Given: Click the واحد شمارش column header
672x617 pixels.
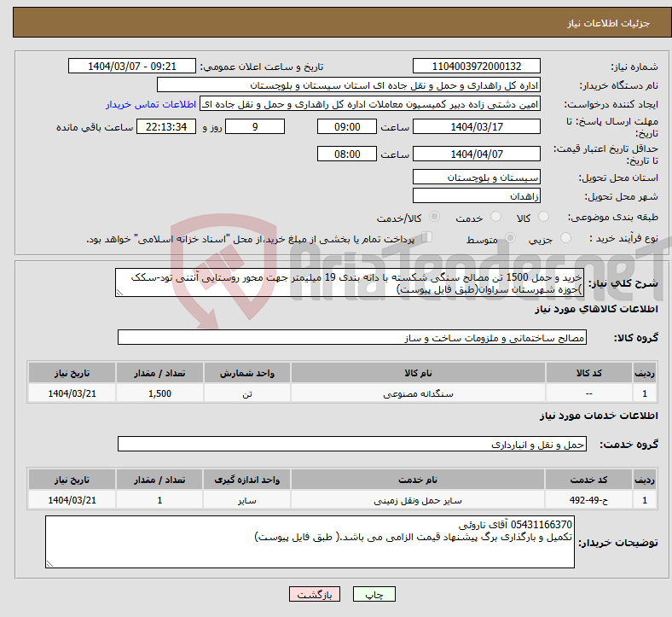Looking at the screenshot, I should [246, 373].
